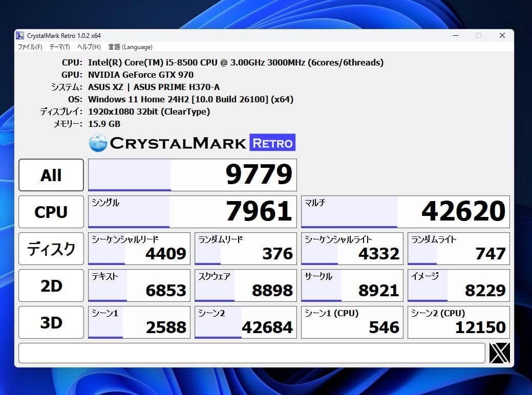This screenshot has width=532, height=395.
Task: Open the テーマ menu
Action: [59, 47]
